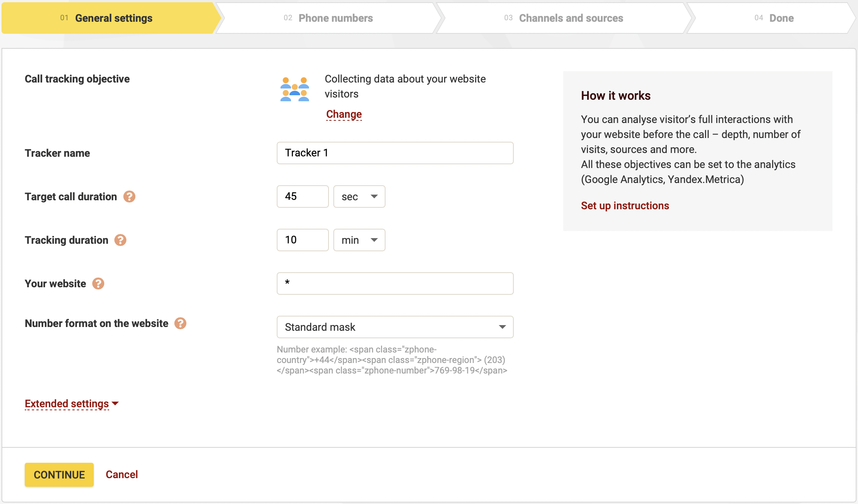The width and height of the screenshot is (858, 504).
Task: Click the Your website input field
Action: click(395, 283)
